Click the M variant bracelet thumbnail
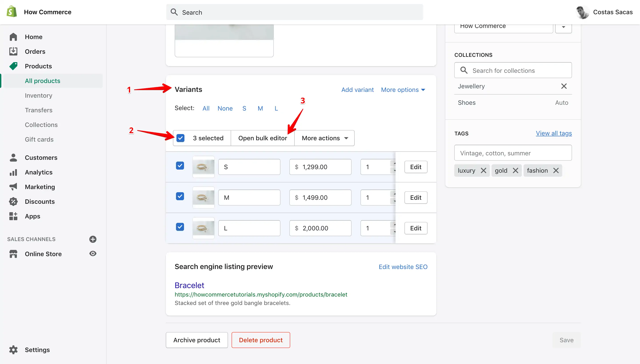This screenshot has width=640, height=364. coord(204,198)
